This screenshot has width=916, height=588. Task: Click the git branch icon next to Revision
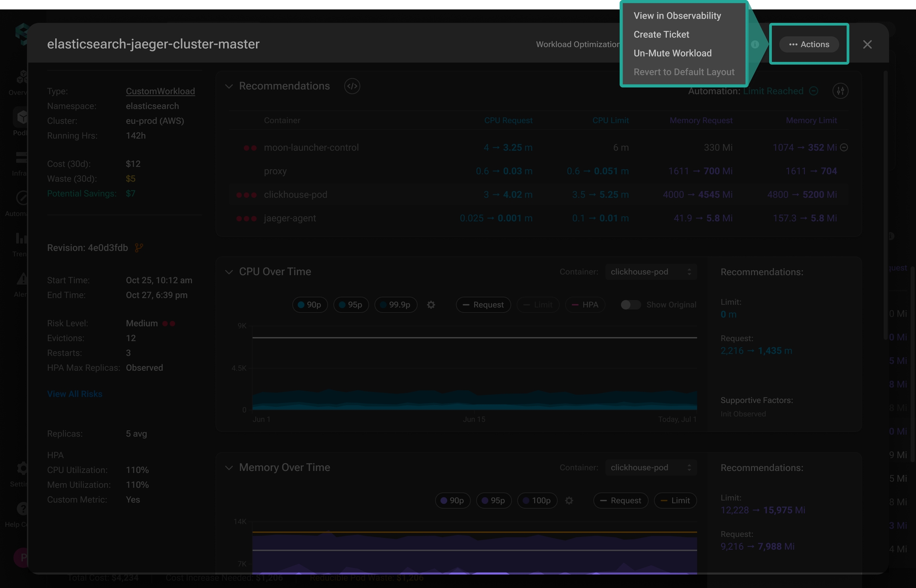click(x=139, y=248)
